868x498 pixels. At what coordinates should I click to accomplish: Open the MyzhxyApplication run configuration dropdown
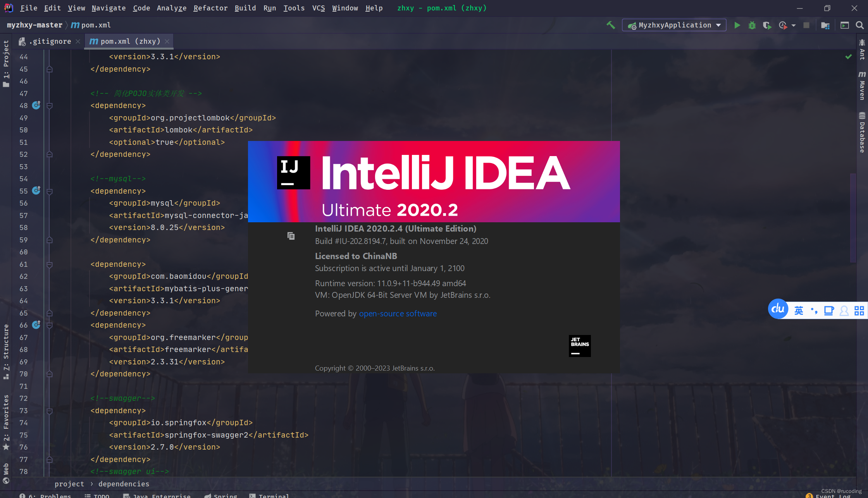[x=674, y=25]
